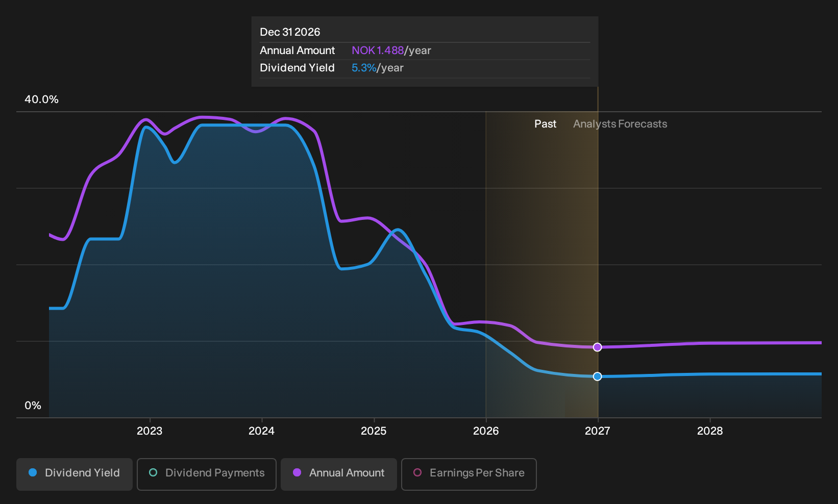The height and width of the screenshot is (504, 838).
Task: Click the 5.3%/year tooltip value
Action: click(x=378, y=68)
